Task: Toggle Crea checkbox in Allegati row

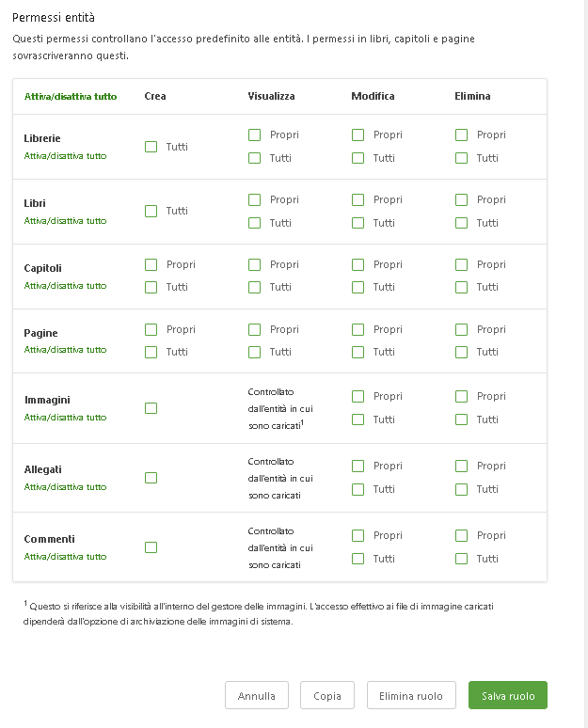Action: pyautogui.click(x=151, y=478)
